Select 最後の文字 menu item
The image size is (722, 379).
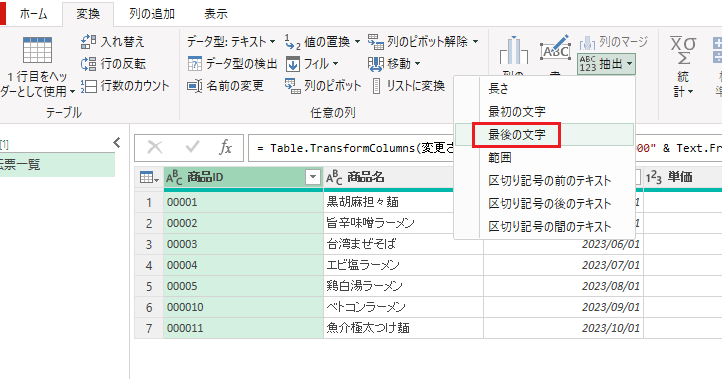click(544, 134)
